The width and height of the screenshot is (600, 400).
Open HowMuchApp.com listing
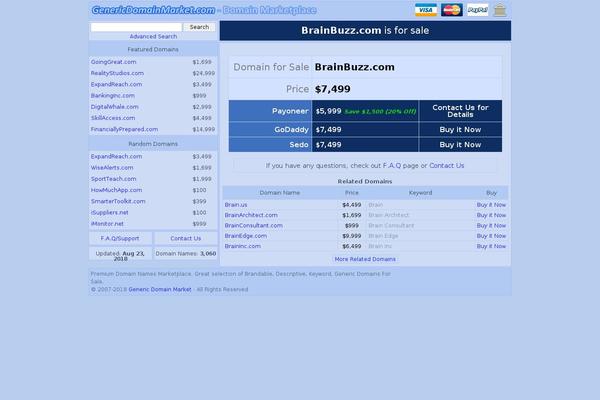click(116, 190)
